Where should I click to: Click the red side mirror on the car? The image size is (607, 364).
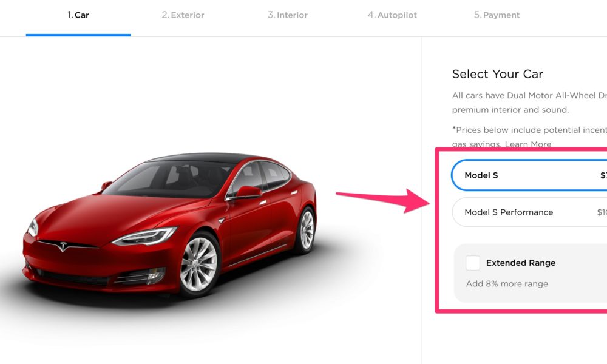248,192
